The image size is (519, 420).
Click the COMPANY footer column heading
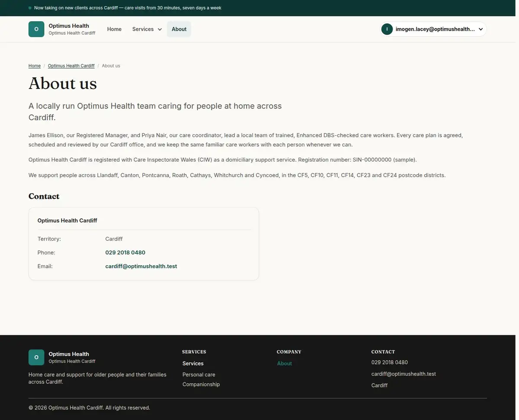point(289,352)
